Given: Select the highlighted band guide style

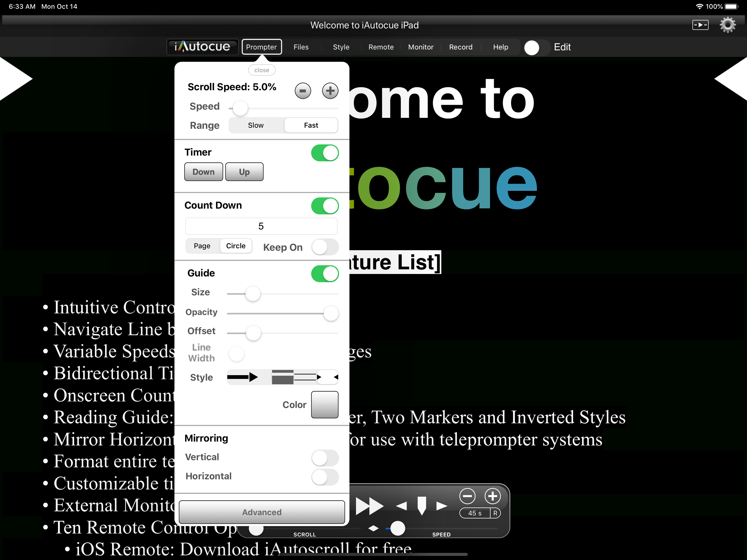Looking at the screenshot, I should [x=283, y=377].
